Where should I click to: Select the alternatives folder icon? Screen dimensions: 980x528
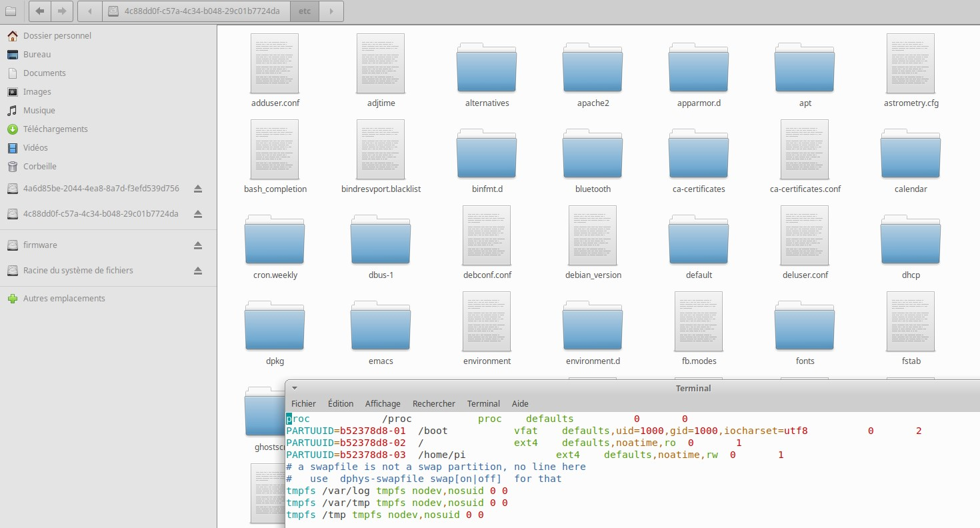(487, 67)
